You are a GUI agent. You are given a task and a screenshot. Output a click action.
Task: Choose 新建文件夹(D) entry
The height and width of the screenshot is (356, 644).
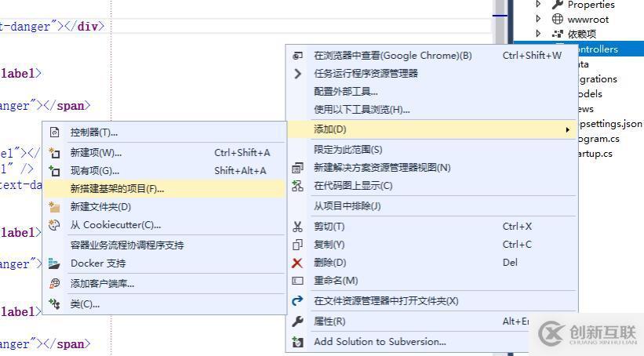click(x=164, y=206)
